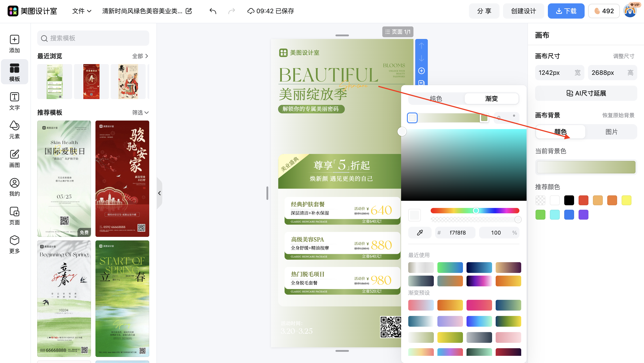Click the hex input showing f7f8f8
Viewport: 644px width, 363px height.
click(x=457, y=233)
